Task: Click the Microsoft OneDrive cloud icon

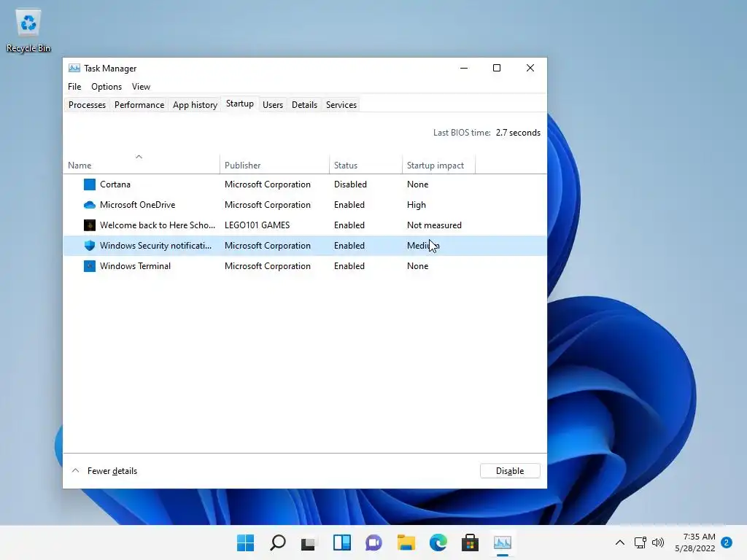Action: pyautogui.click(x=90, y=205)
